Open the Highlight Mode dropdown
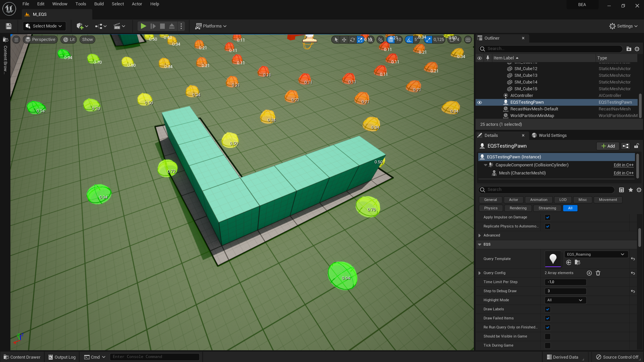 [x=565, y=300]
